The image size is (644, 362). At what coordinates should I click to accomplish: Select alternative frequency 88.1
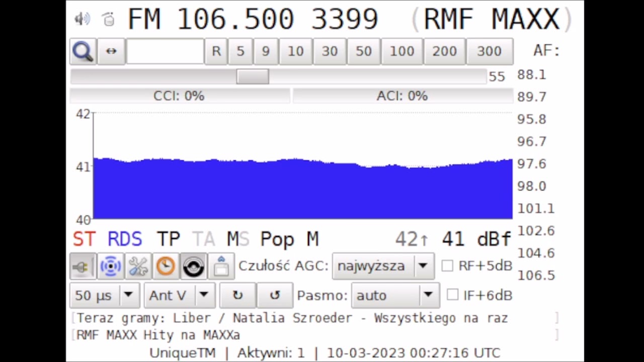pyautogui.click(x=531, y=75)
